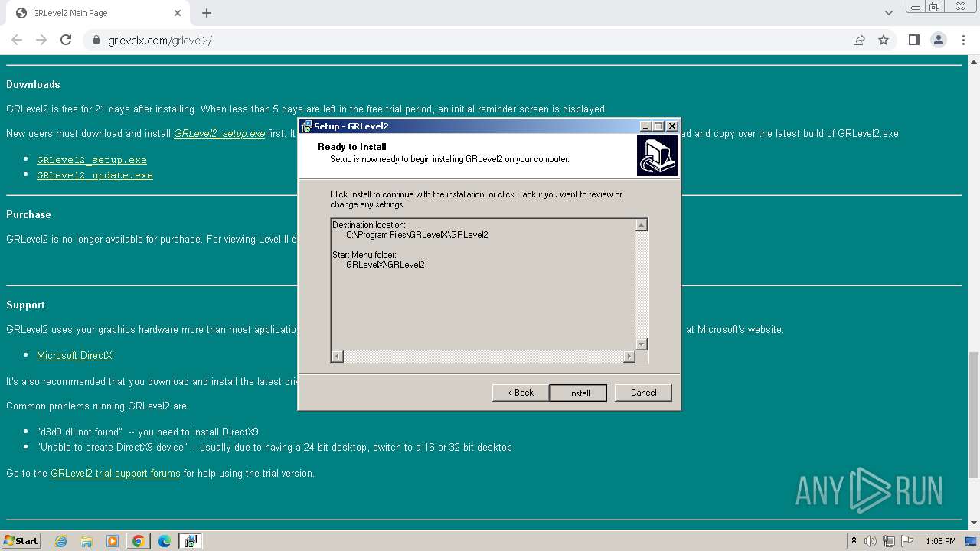The width and height of the screenshot is (980, 551).
Task: Click the page scrollbar down arrow
Action: coord(974,523)
